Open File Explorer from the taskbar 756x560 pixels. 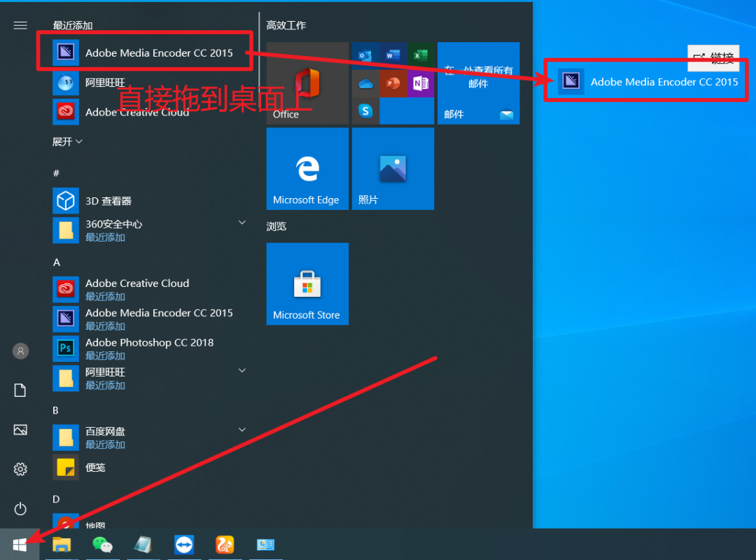[61, 545]
